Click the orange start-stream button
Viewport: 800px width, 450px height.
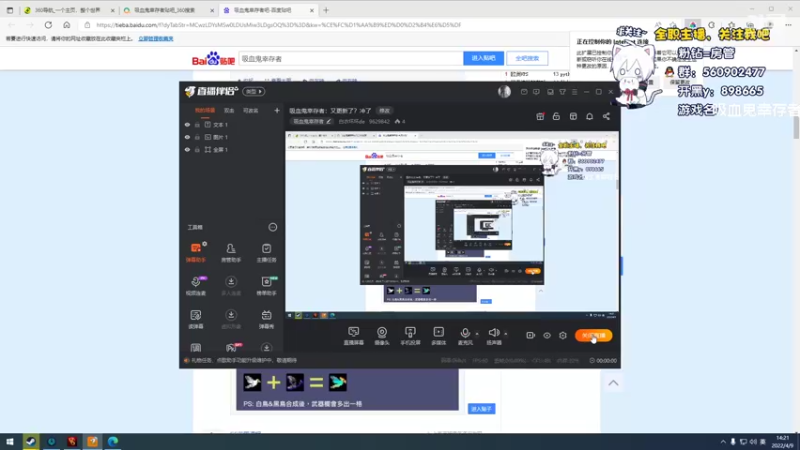coord(594,335)
